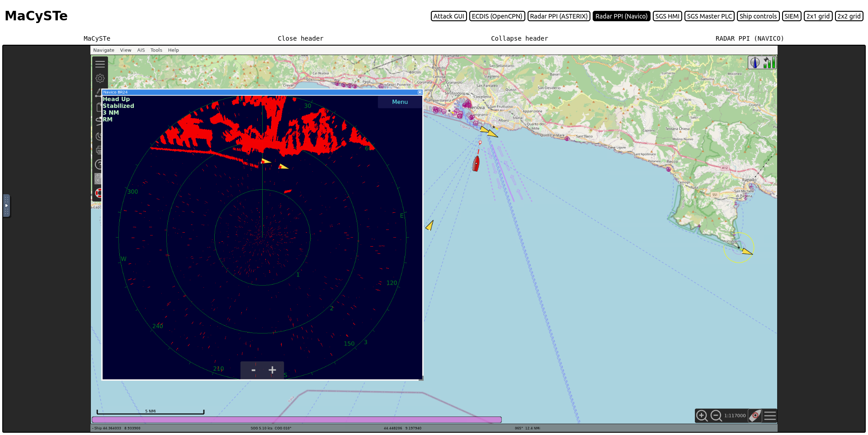Open the about/help question mark icon
The image size is (868, 435).
point(99,164)
